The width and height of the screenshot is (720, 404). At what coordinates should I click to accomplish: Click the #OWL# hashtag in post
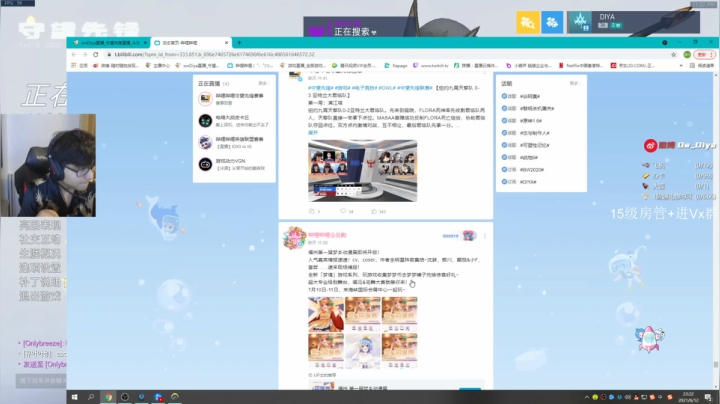click(387, 88)
